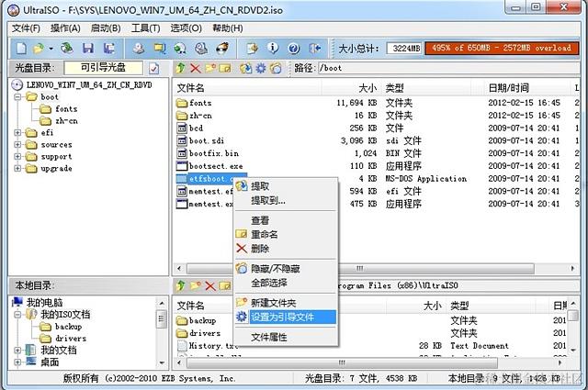Click the Rename icon in image pane toolbar
588x390 pixels.
tap(225, 68)
